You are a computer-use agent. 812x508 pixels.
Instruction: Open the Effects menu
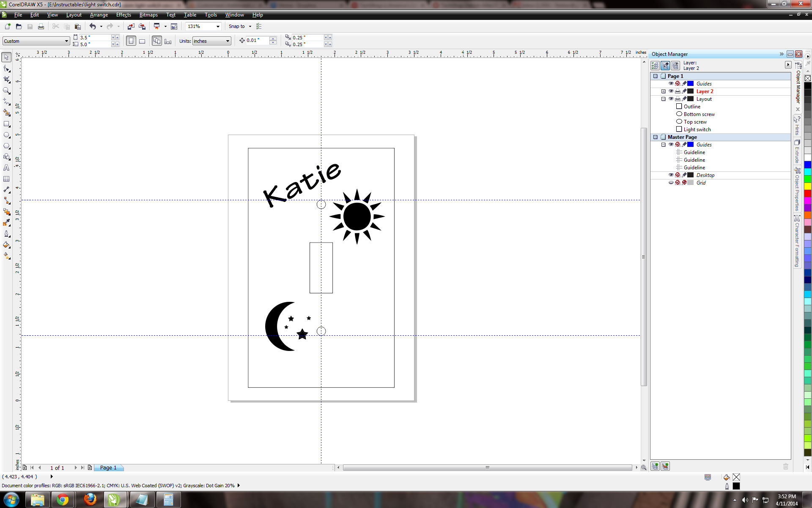click(x=123, y=15)
